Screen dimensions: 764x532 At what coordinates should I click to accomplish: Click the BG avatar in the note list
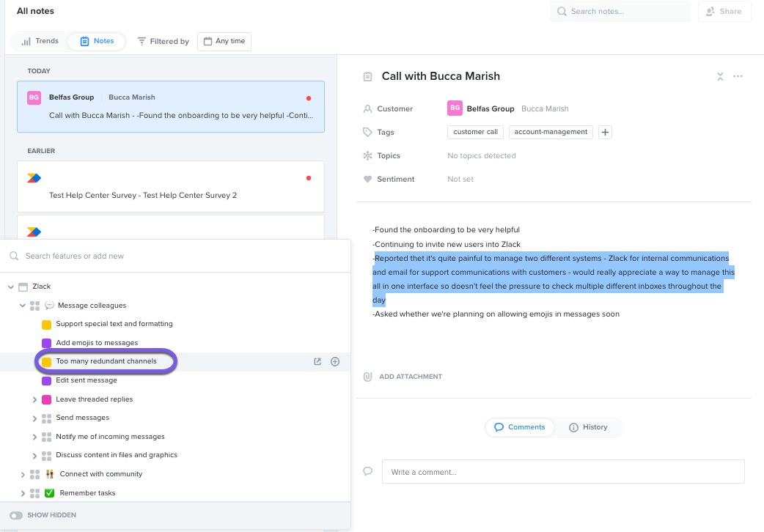coord(34,97)
